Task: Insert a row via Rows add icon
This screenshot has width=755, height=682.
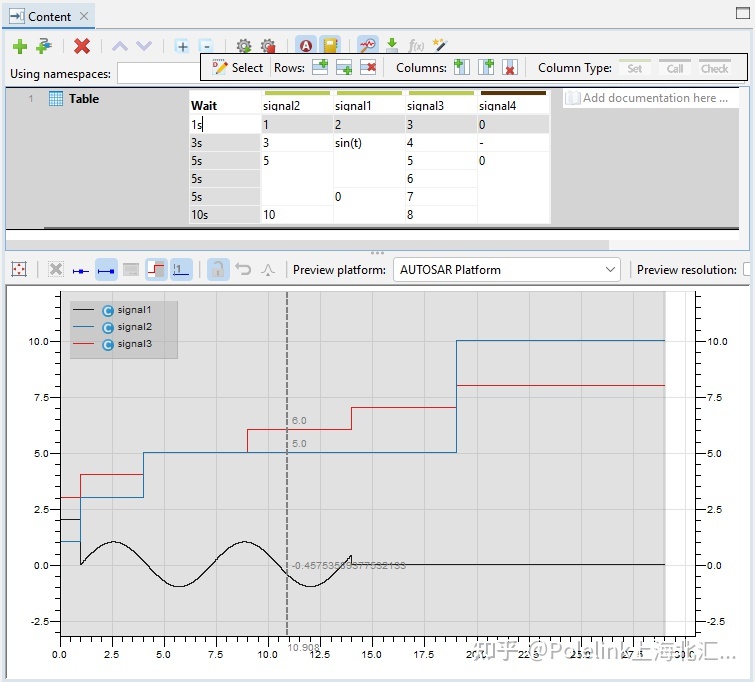Action: click(x=320, y=67)
